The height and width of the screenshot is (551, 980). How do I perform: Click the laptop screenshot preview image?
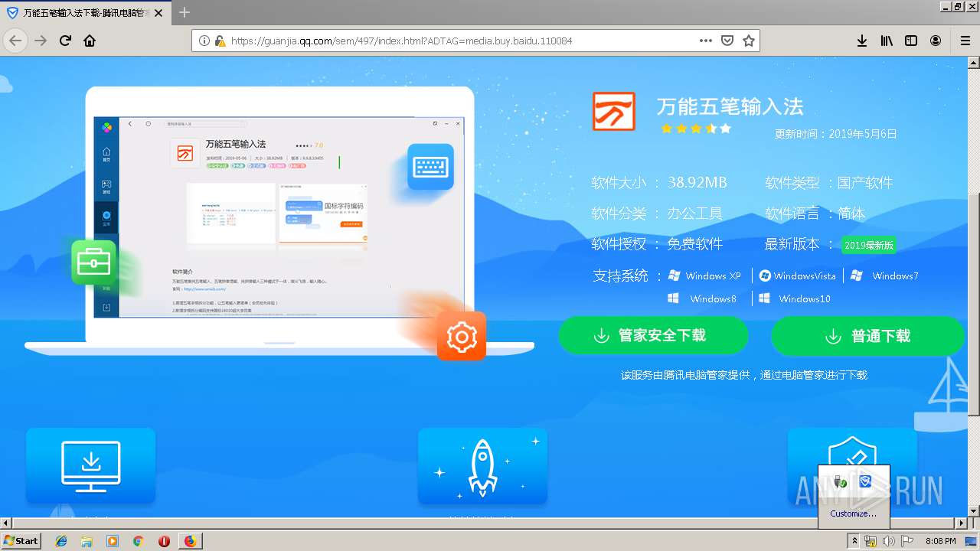(x=279, y=217)
